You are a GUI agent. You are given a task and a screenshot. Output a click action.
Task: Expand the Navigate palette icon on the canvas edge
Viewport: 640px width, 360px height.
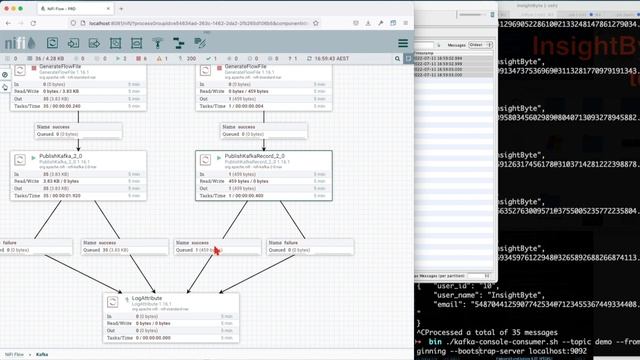click(5, 75)
